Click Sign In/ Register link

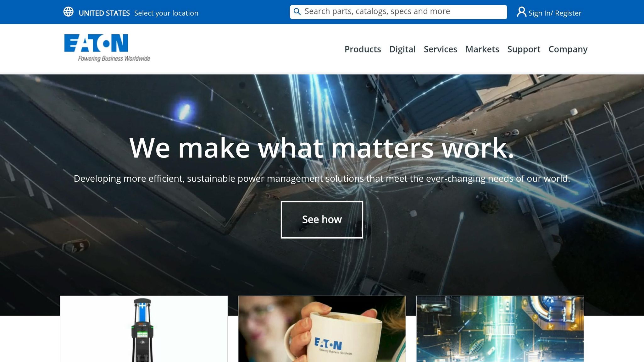pos(555,13)
